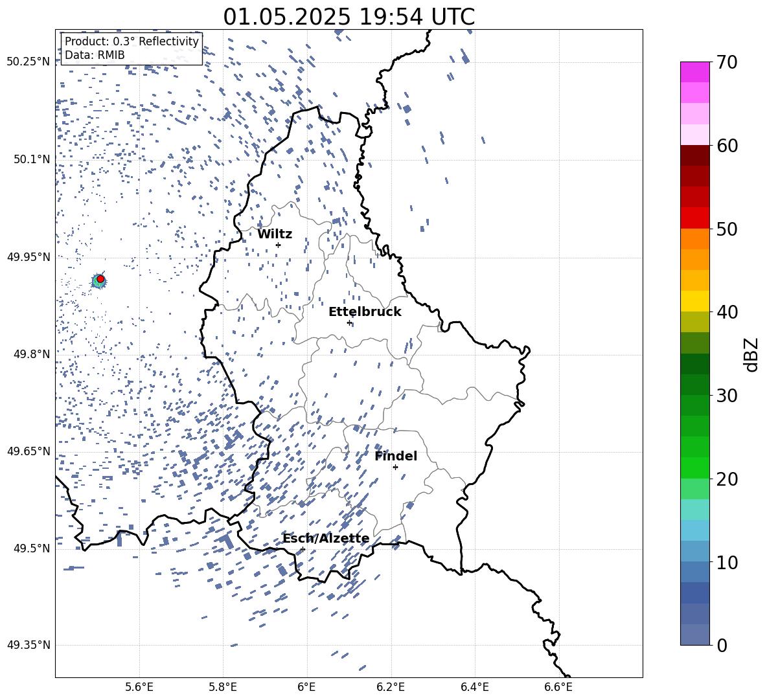Pick the dark maroon swatch below 60 dBZ
767x700 pixels.
695,156
